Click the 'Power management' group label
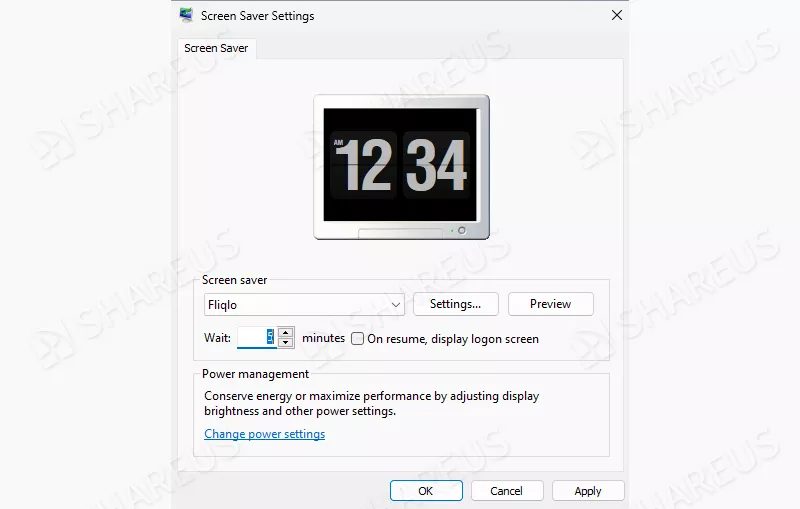800x509 pixels. coord(255,374)
